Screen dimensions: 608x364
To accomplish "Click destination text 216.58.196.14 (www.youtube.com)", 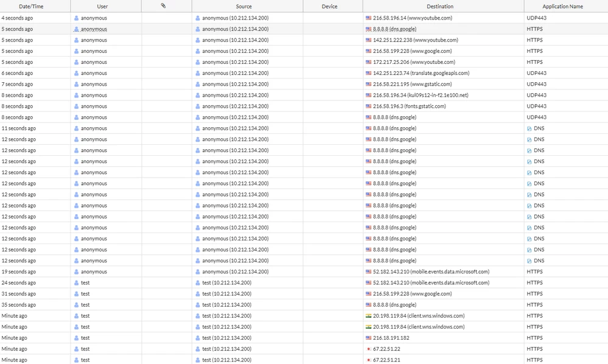I will (412, 18).
